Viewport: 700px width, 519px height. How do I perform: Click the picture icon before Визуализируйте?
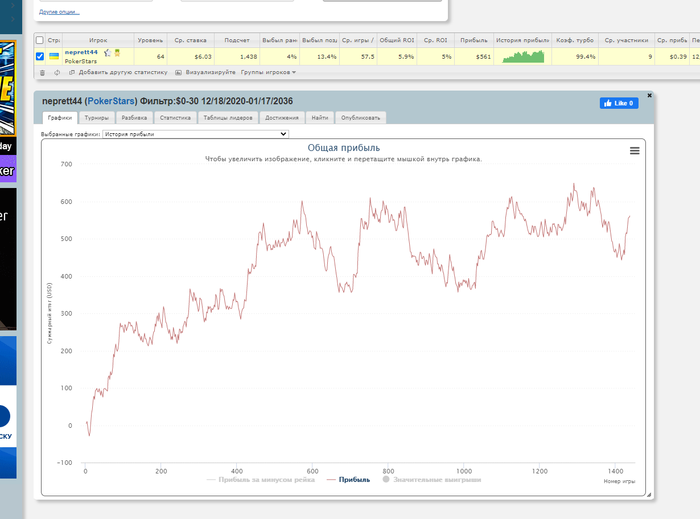(x=179, y=72)
